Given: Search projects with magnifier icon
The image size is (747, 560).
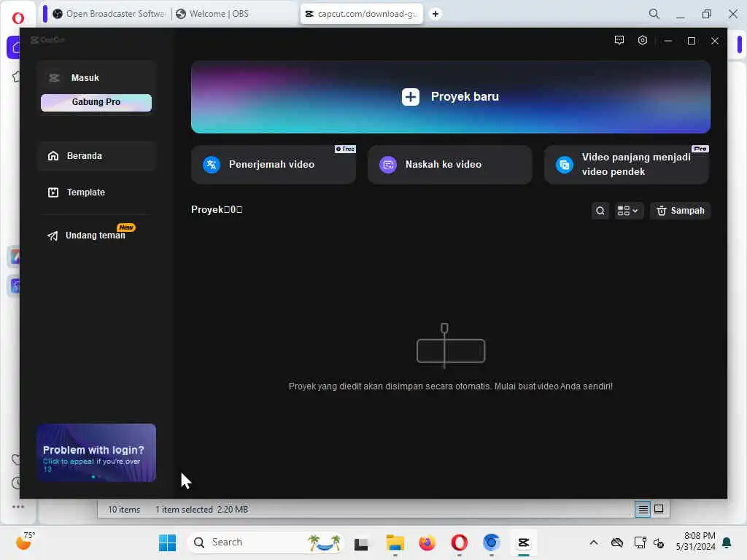Looking at the screenshot, I should pyautogui.click(x=600, y=211).
